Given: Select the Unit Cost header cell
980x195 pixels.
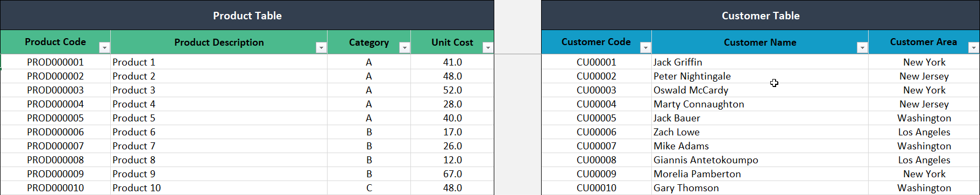Looking at the screenshot, I should (x=452, y=42).
